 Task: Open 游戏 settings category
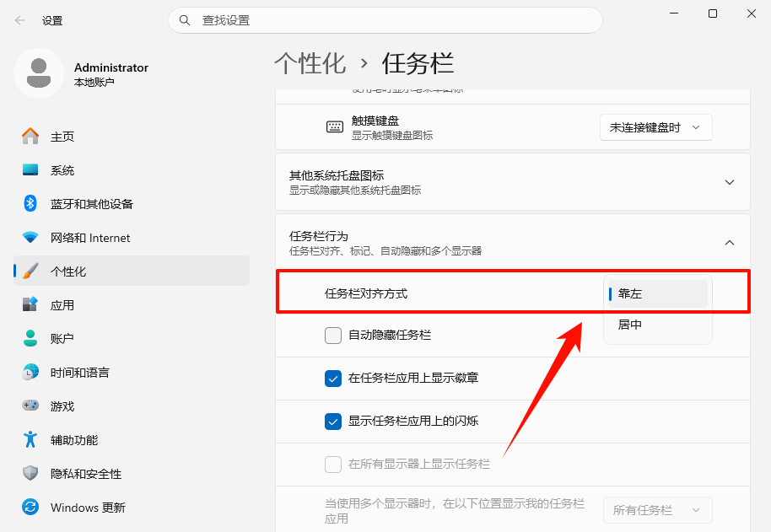pos(132,406)
